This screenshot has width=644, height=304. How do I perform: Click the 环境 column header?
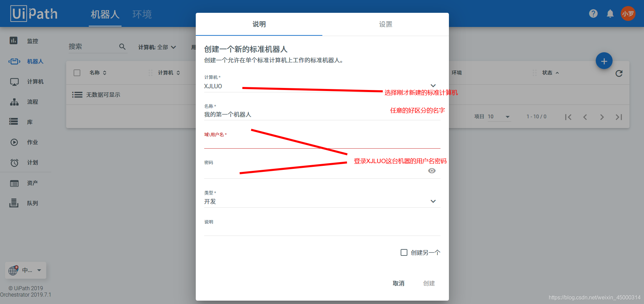(457, 73)
